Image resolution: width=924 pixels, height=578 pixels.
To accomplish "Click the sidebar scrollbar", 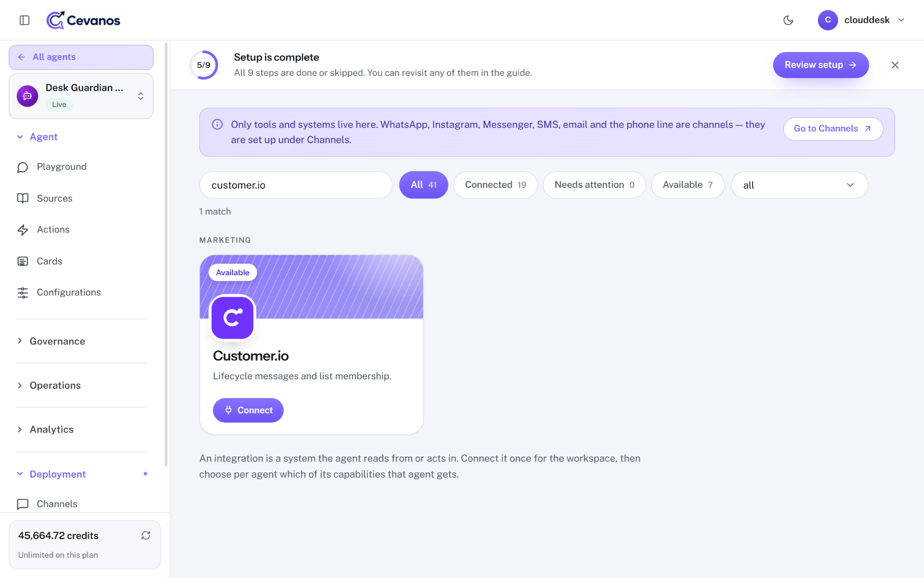I will point(166,255).
